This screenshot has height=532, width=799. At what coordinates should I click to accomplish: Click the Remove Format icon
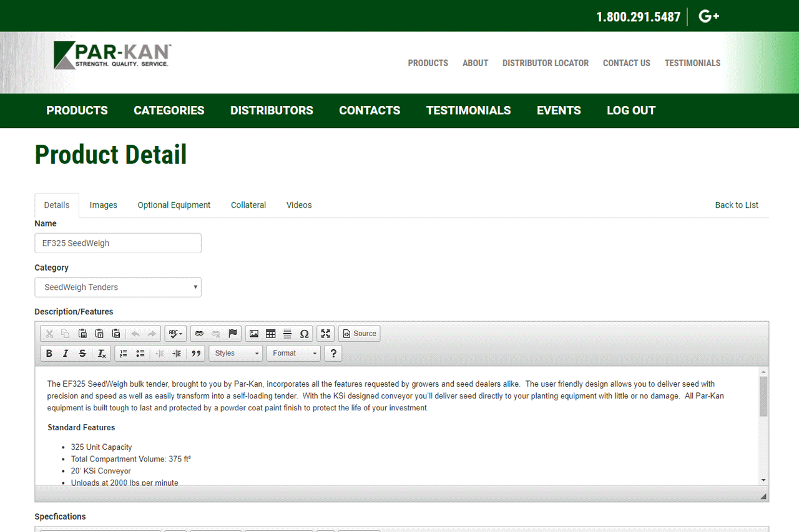pyautogui.click(x=102, y=354)
